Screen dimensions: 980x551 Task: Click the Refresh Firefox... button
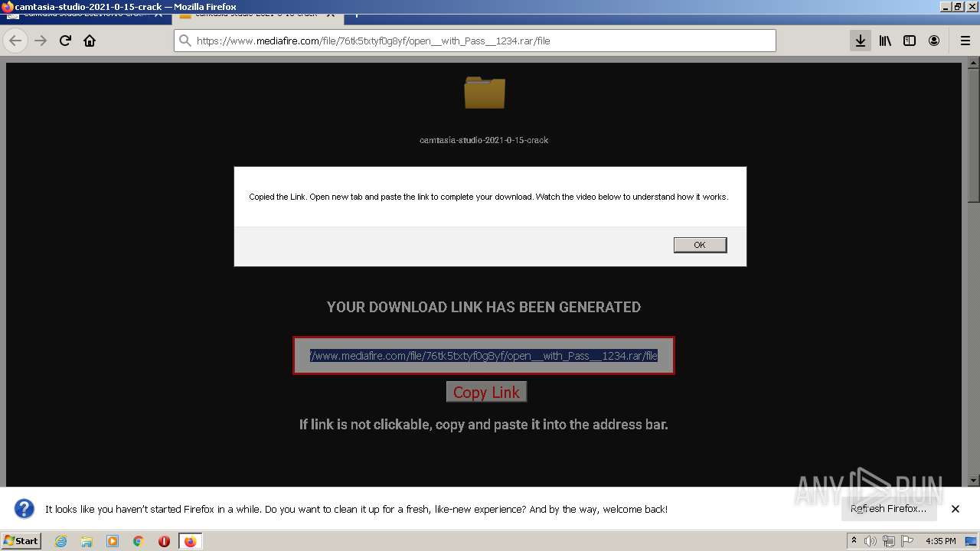tap(888, 508)
